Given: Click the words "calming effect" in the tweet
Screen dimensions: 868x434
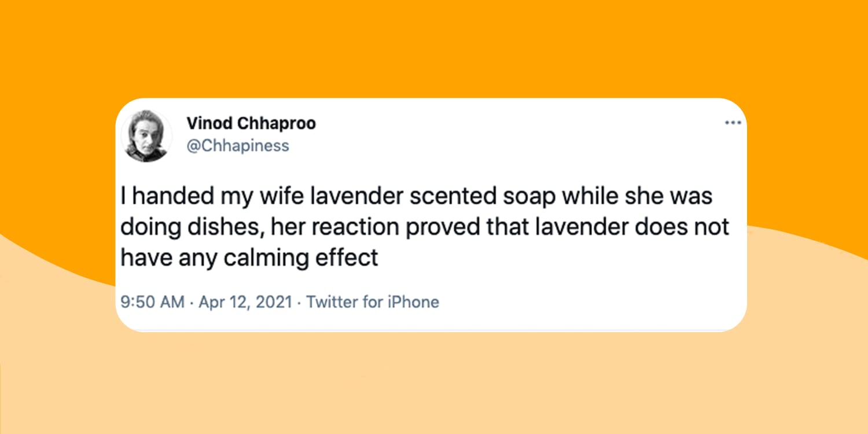Looking at the screenshot, I should pos(301,258).
